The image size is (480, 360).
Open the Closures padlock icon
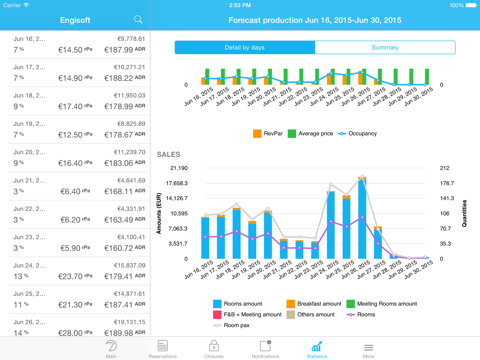214,346
